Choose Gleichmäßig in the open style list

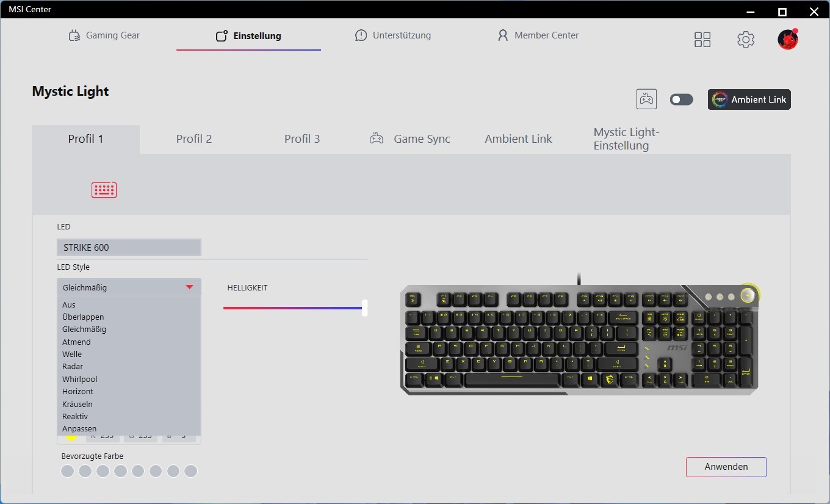[x=129, y=329]
